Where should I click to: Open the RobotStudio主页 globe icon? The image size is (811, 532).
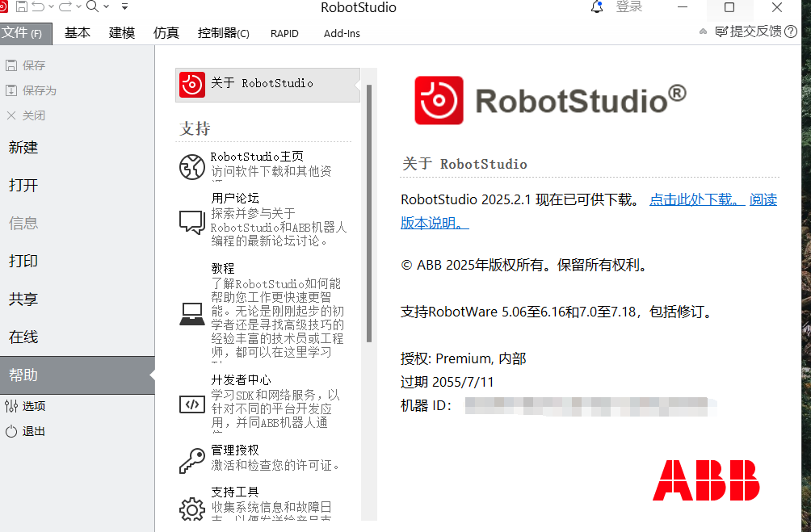pyautogui.click(x=192, y=167)
